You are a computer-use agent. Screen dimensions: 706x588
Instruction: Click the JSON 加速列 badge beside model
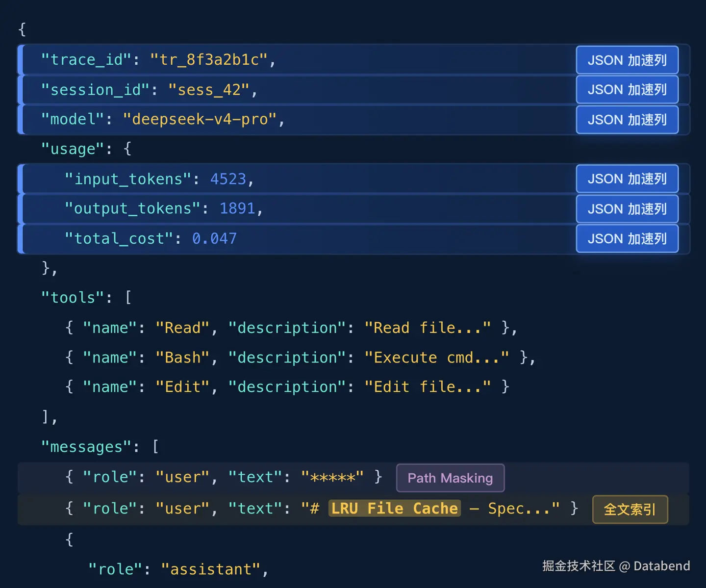tap(627, 119)
